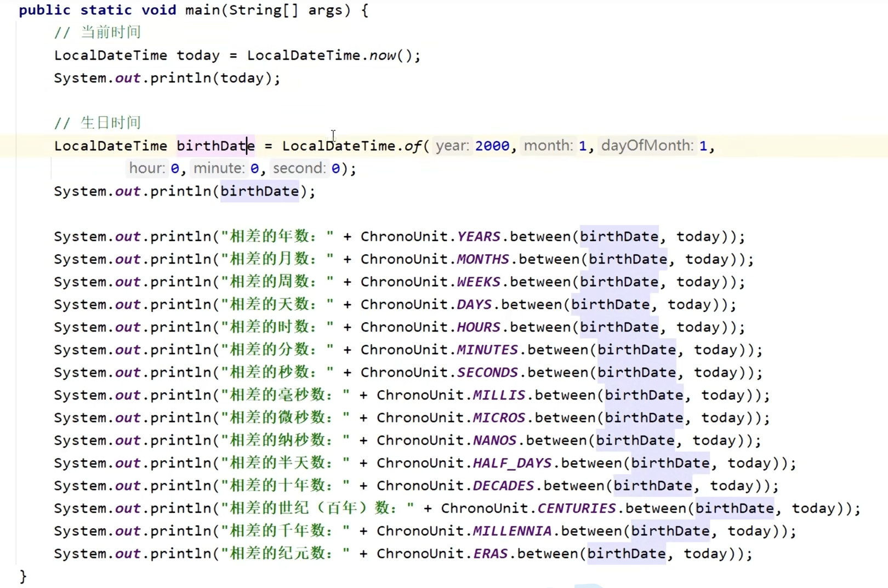Click the 生日时间 comment line

(98, 123)
